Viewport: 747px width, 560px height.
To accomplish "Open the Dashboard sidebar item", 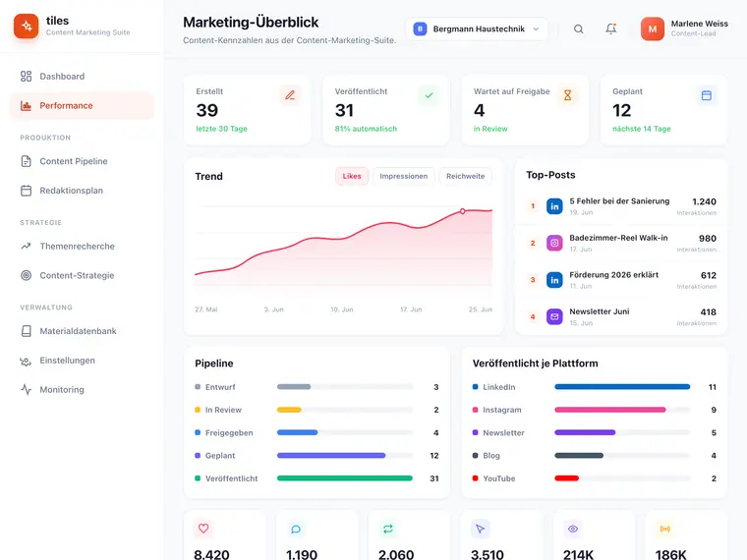I will click(x=82, y=77).
